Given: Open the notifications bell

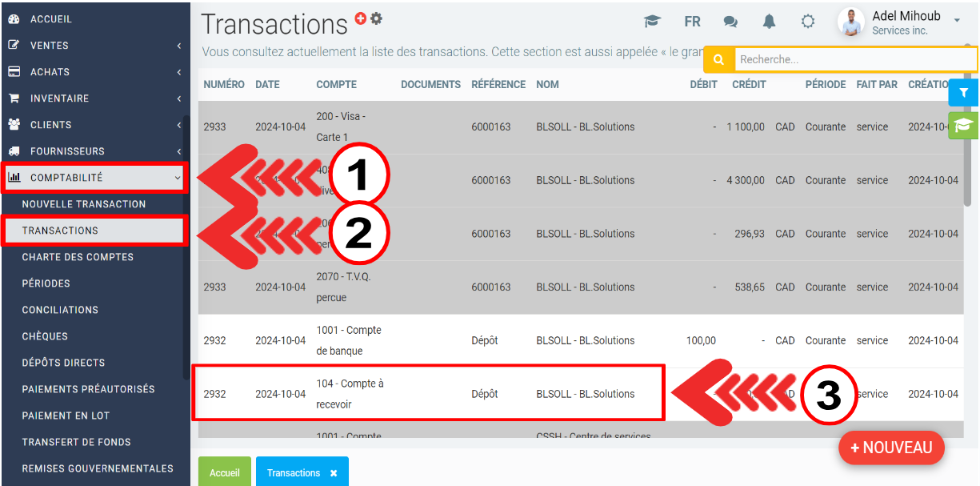Looking at the screenshot, I should tap(769, 22).
